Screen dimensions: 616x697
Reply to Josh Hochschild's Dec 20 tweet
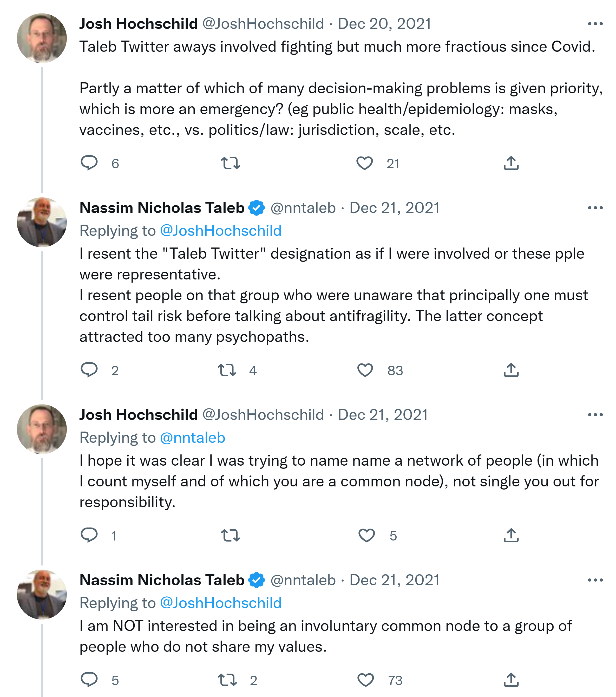click(x=89, y=163)
